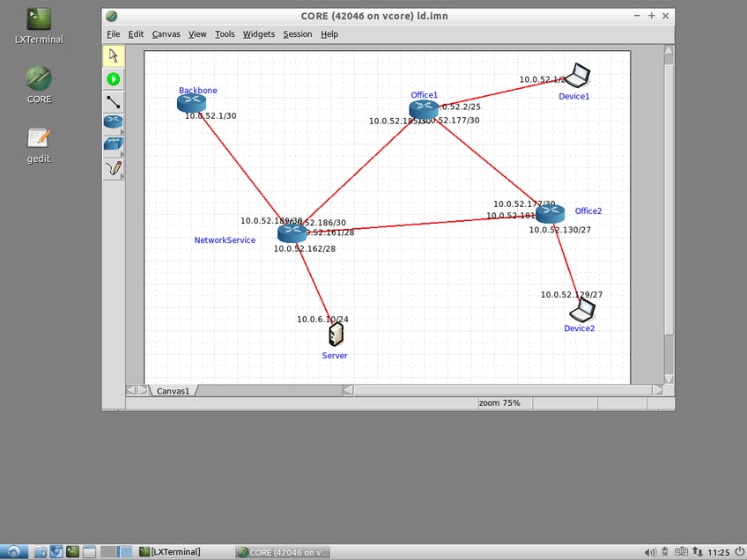Click the Device1 laptop node
The height and width of the screenshot is (560, 747).
(x=577, y=76)
